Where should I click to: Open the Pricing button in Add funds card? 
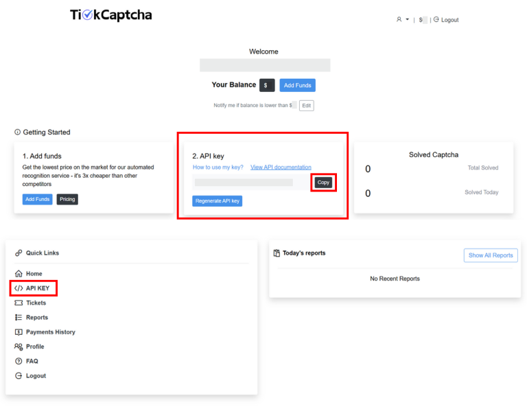[67, 199]
